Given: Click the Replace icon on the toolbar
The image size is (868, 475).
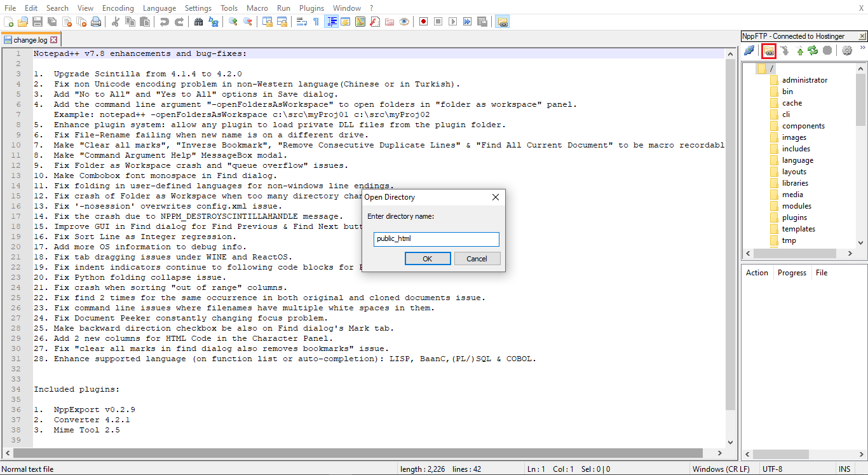Looking at the screenshot, I should pos(214,21).
